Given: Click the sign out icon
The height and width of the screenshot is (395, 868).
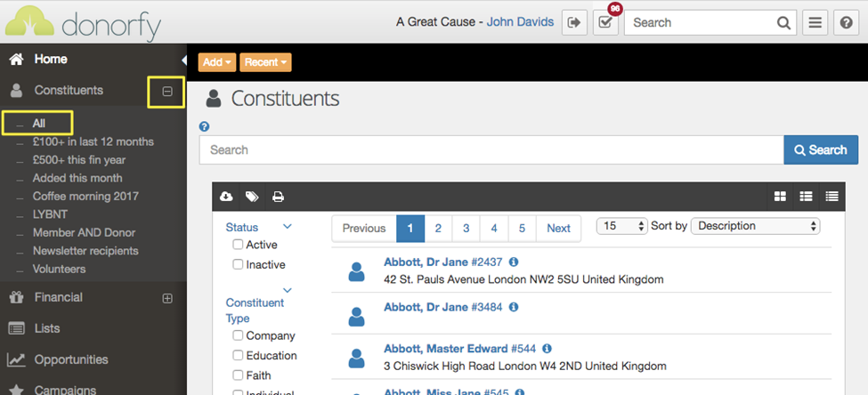Looking at the screenshot, I should coord(574,23).
